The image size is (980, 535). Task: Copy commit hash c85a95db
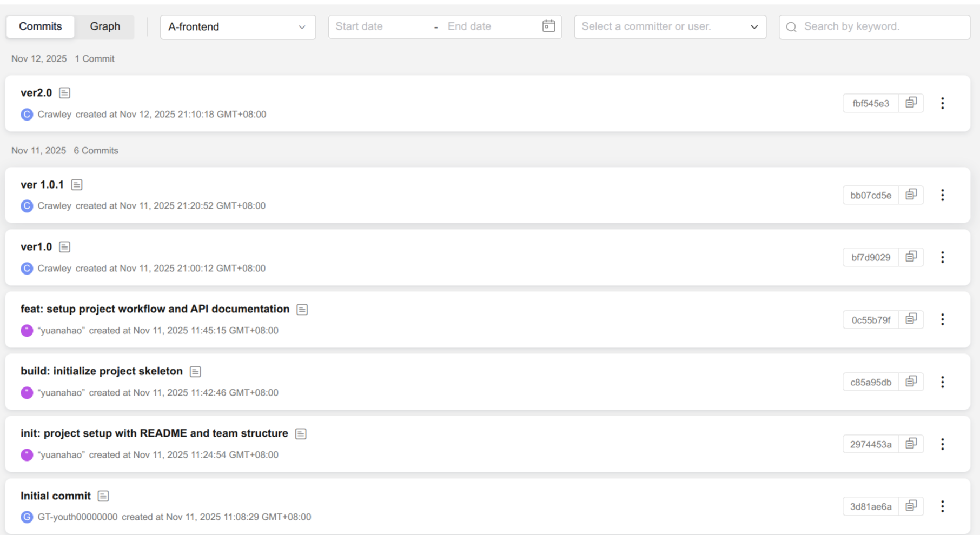point(911,382)
